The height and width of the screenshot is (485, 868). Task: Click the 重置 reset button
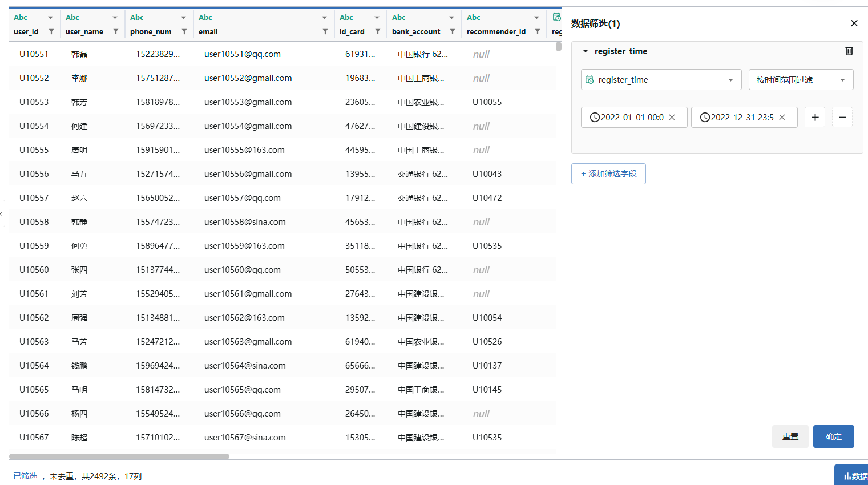tap(790, 436)
